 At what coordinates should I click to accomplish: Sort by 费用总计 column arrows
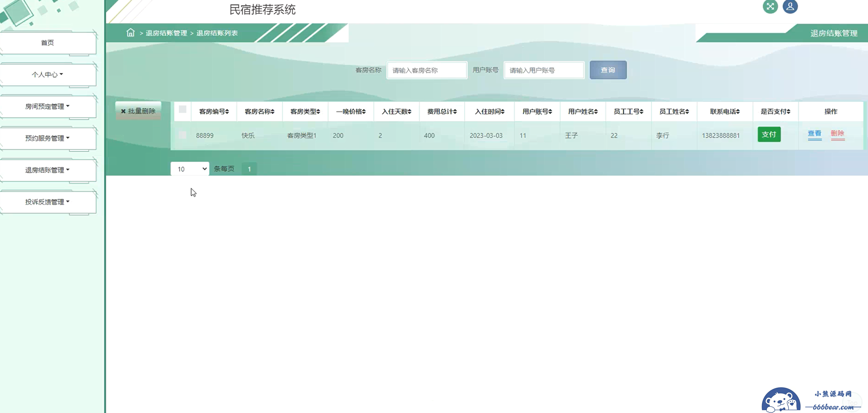455,112
